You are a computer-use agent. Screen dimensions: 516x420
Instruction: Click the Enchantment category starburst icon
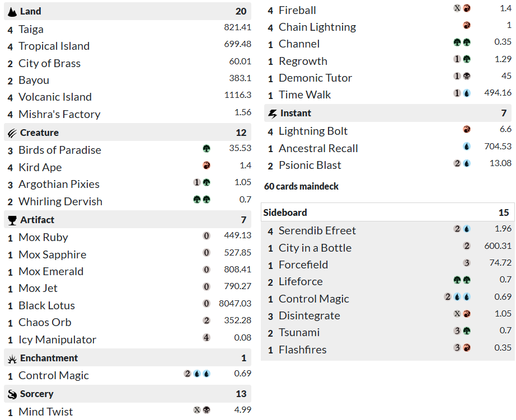point(12,358)
